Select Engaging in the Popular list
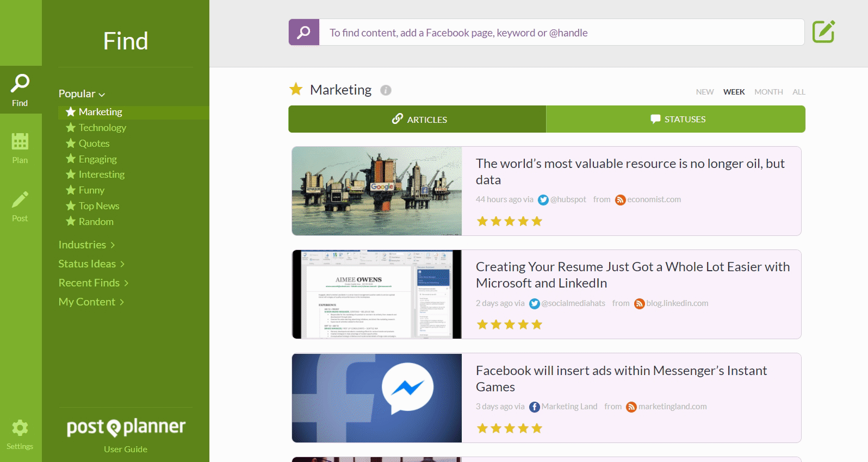 tap(91, 159)
